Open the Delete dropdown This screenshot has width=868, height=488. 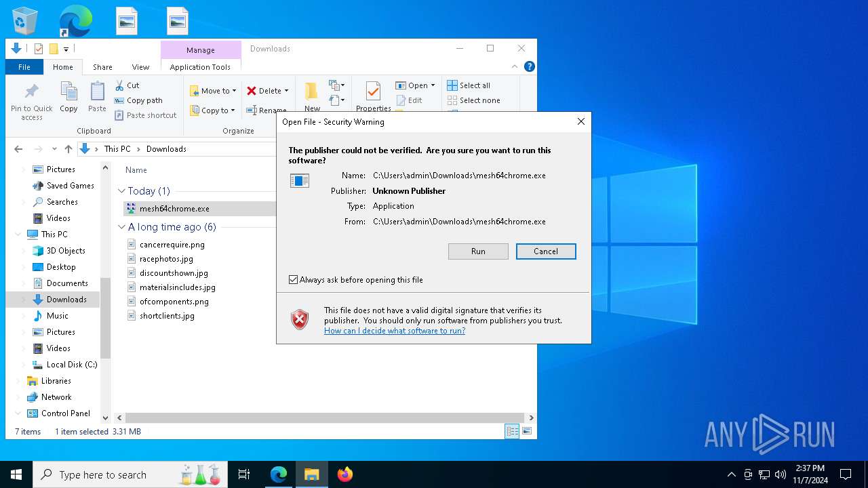pos(267,91)
